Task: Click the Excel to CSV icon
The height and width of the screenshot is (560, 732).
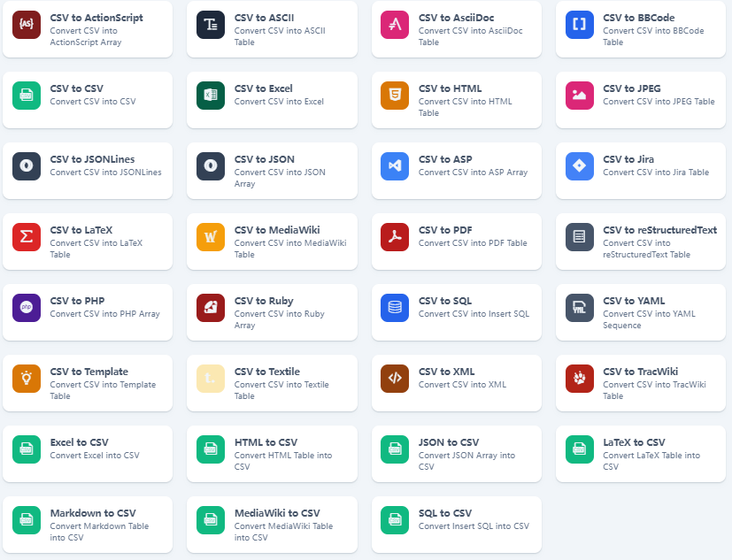Action: tap(27, 449)
